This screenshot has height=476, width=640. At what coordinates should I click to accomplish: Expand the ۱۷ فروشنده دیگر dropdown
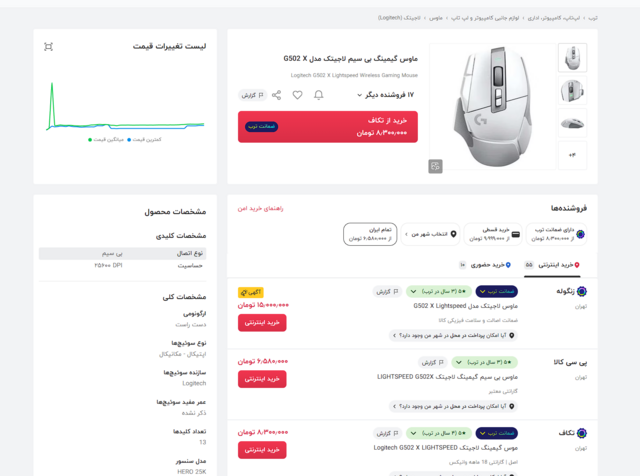385,95
